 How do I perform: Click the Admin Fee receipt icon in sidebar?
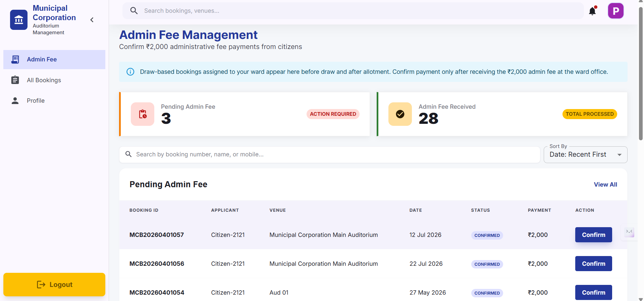click(x=15, y=59)
